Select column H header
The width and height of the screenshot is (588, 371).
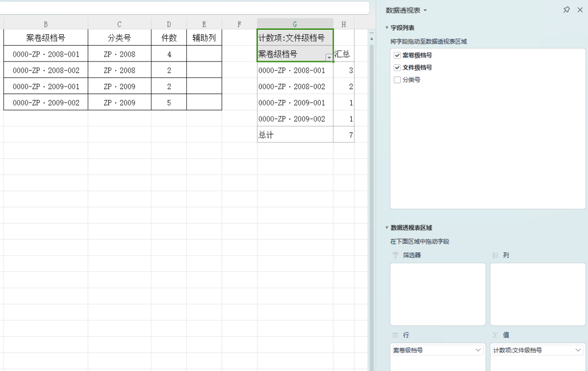pos(344,24)
